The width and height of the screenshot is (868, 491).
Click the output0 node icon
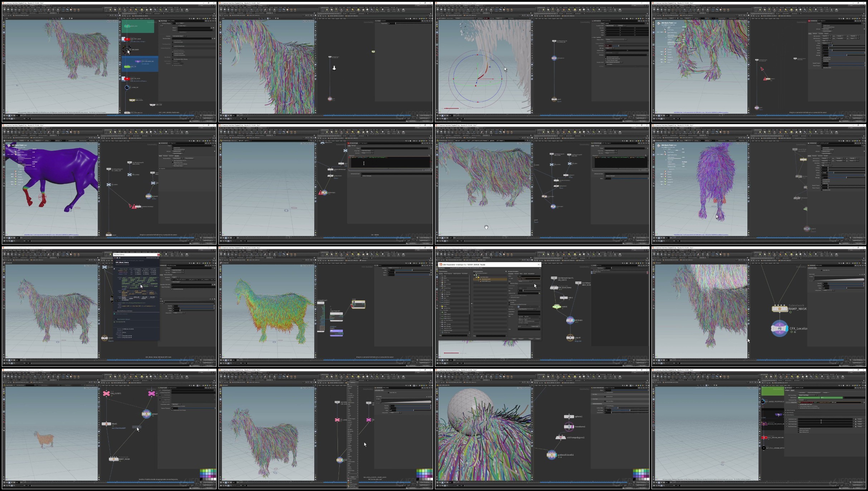570,338
